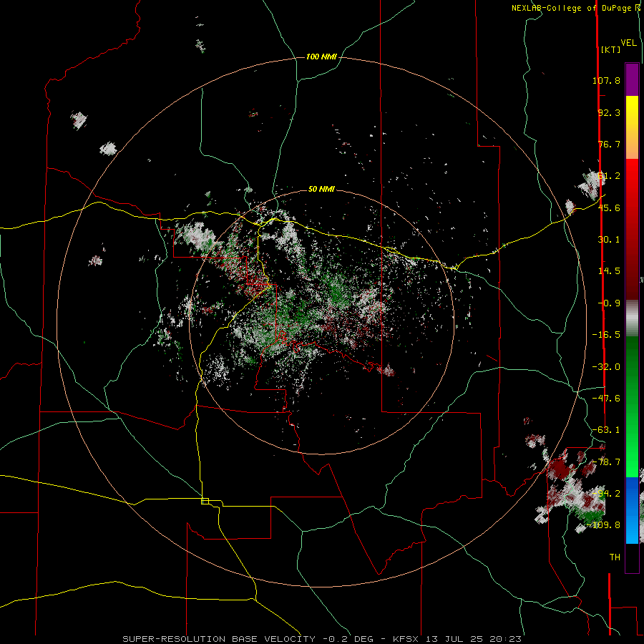Select the -16.5 velocity scale value
Image resolution: width=644 pixels, height=644 pixels.
point(606,335)
